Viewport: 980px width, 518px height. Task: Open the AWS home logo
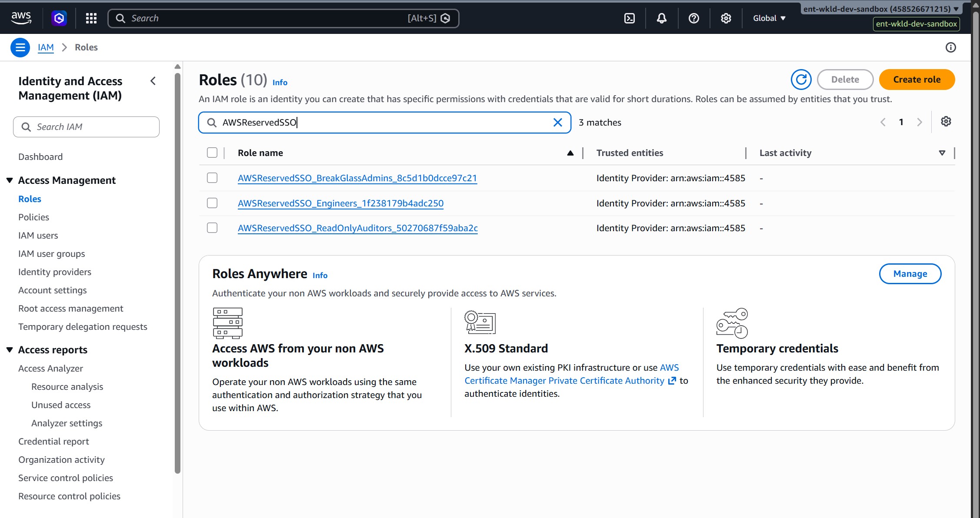point(21,18)
